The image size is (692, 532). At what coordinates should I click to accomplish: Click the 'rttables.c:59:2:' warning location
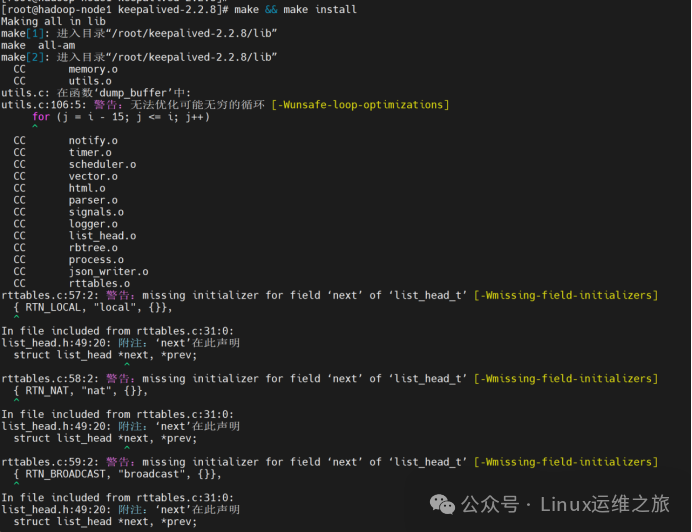(50, 462)
